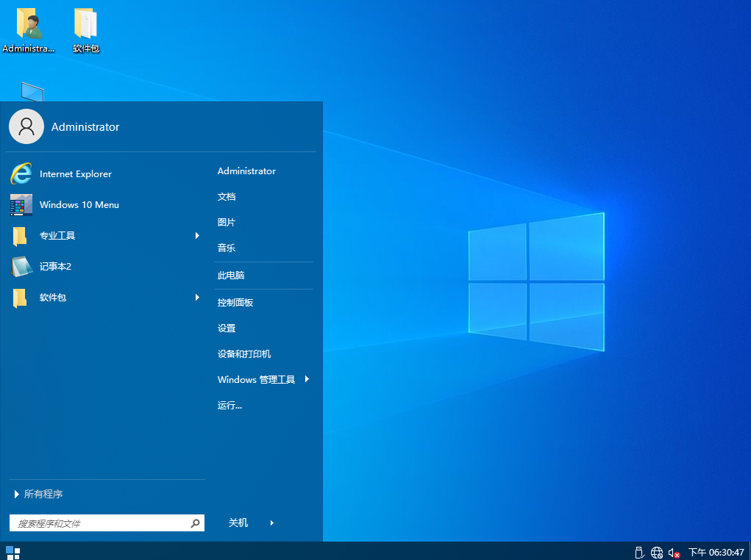Image resolution: width=751 pixels, height=560 pixels.
Task: Expand Windows 管理工具 submenu arrow
Action: [x=307, y=379]
